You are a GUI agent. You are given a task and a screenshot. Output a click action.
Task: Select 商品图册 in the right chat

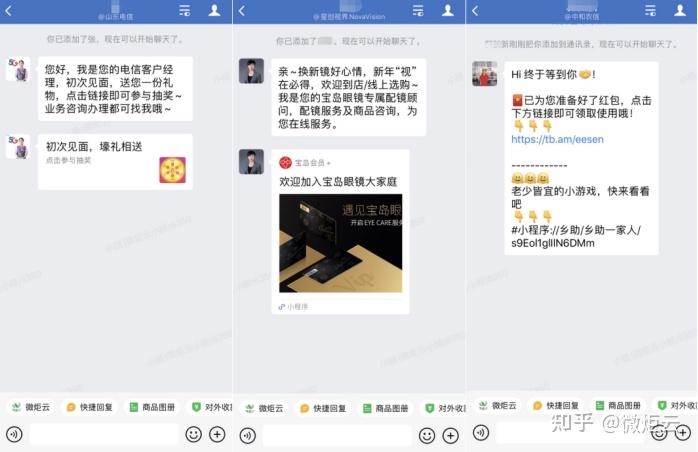tap(618, 406)
